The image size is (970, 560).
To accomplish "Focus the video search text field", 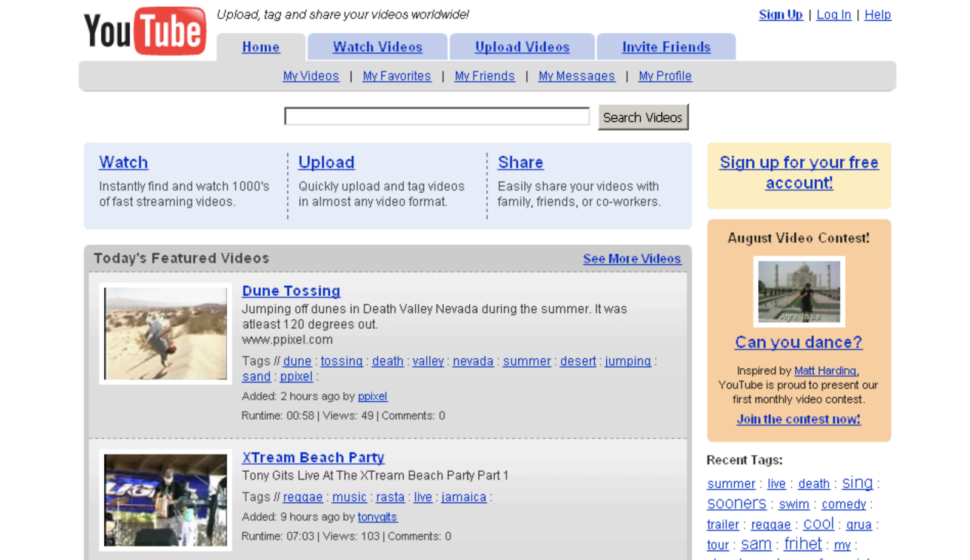I will tap(437, 116).
